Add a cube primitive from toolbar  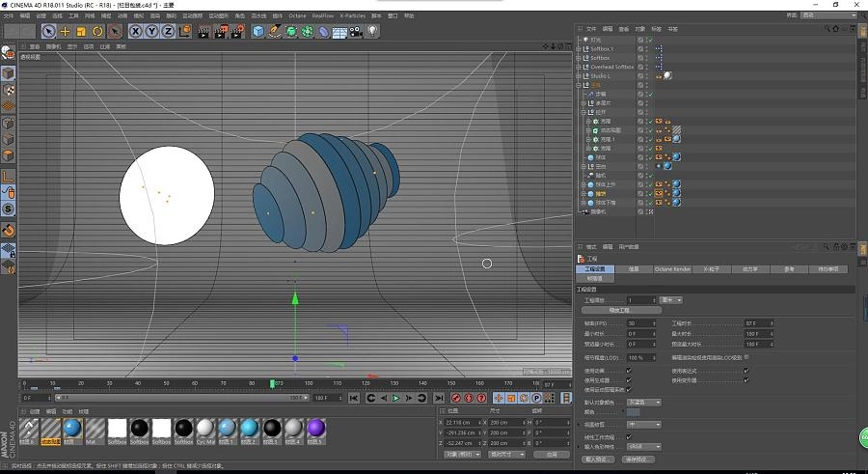[x=258, y=31]
